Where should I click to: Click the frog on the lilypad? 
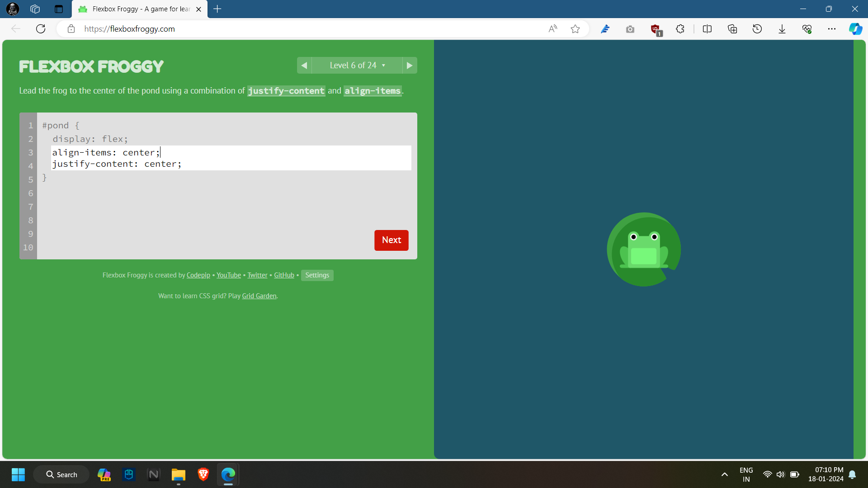click(x=644, y=249)
